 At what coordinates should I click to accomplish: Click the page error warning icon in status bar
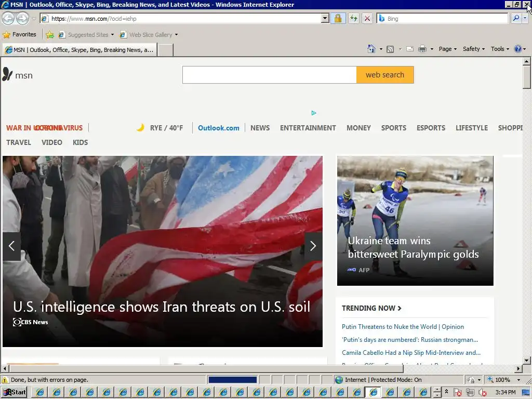click(x=5, y=380)
